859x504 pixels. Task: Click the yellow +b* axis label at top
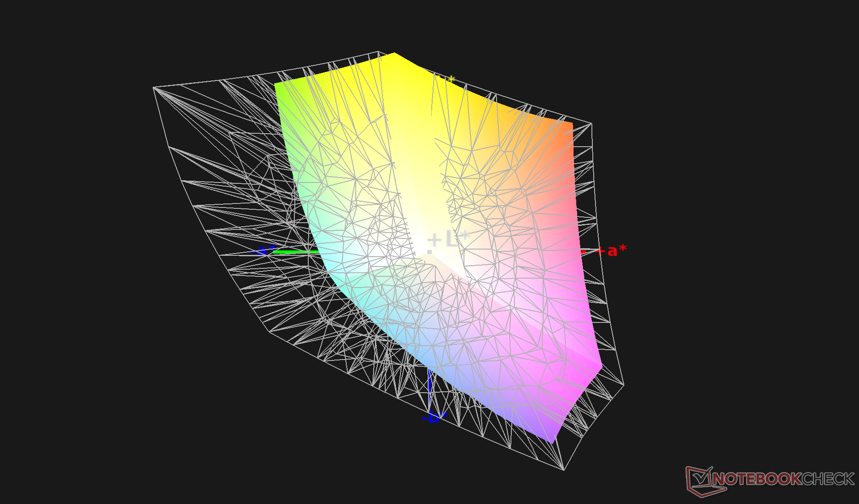(x=446, y=80)
